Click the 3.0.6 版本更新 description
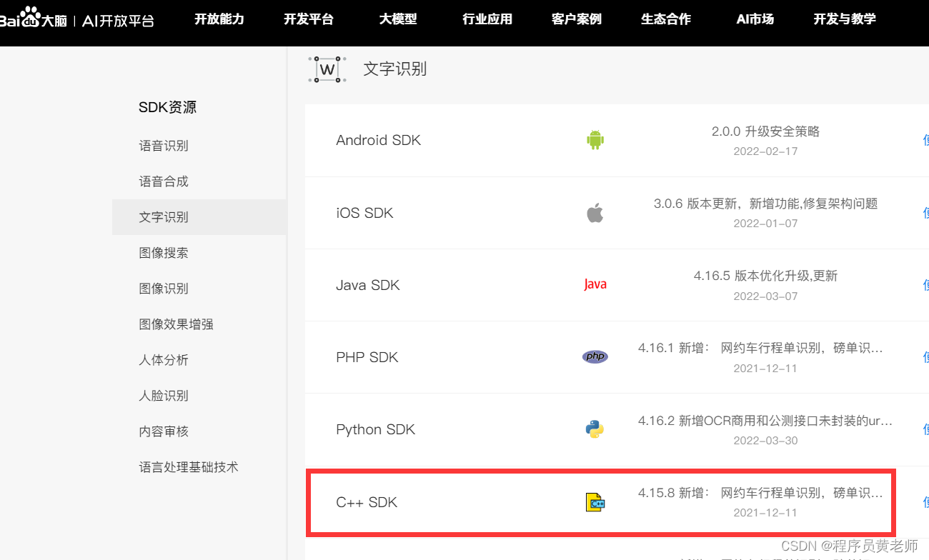 [x=765, y=204]
